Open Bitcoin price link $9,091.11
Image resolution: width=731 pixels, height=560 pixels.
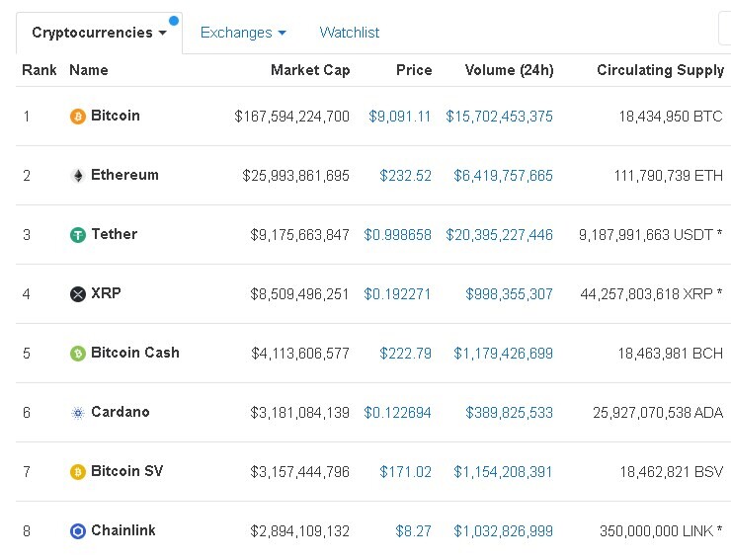point(399,117)
